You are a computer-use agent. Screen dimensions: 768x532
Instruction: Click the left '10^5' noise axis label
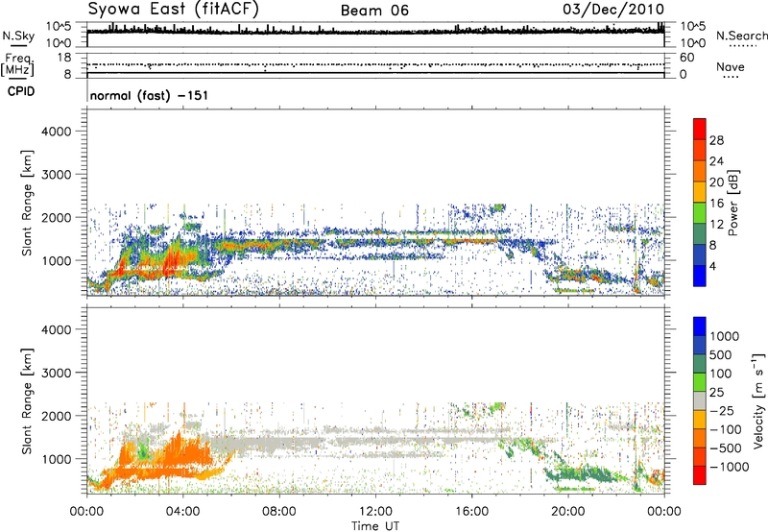[59, 26]
